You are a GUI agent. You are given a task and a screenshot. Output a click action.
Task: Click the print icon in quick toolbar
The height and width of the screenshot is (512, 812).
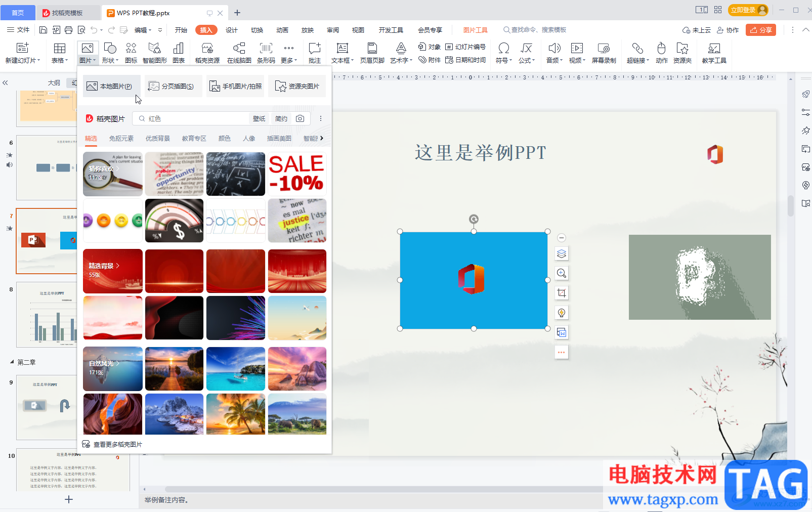click(69, 30)
